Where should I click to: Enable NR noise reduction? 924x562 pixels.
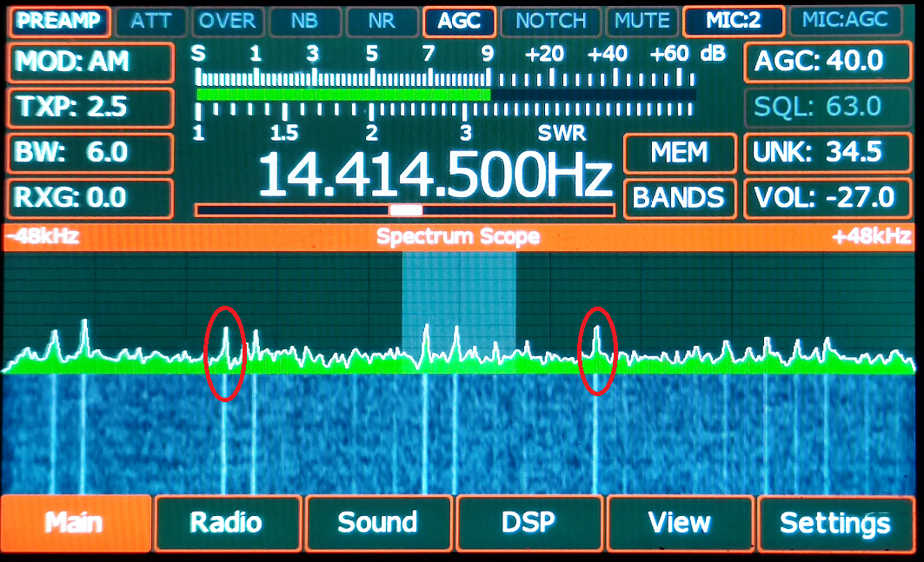[381, 21]
